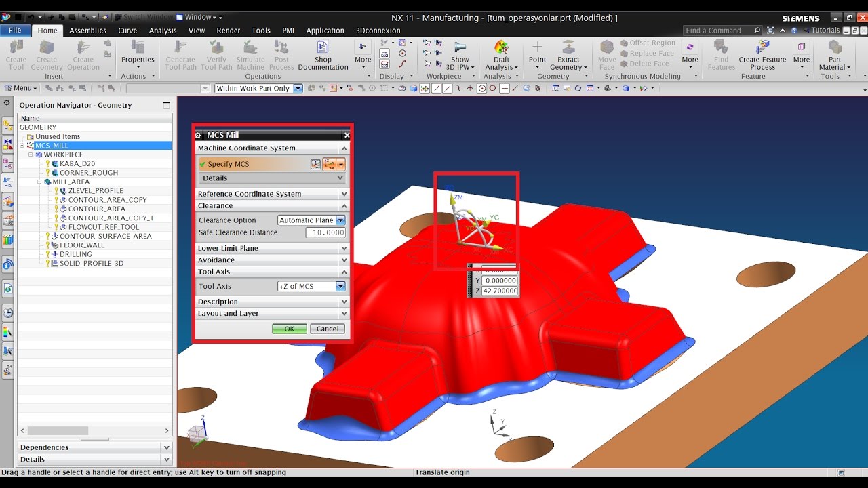Switch to the Analysis tab

point(163,30)
